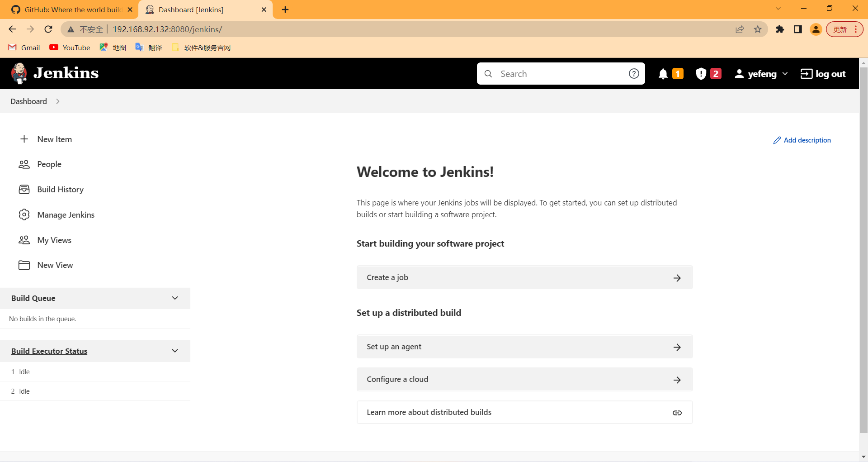Click the yefeng user avatar icon
The height and width of the screenshot is (462, 868).
coord(739,74)
